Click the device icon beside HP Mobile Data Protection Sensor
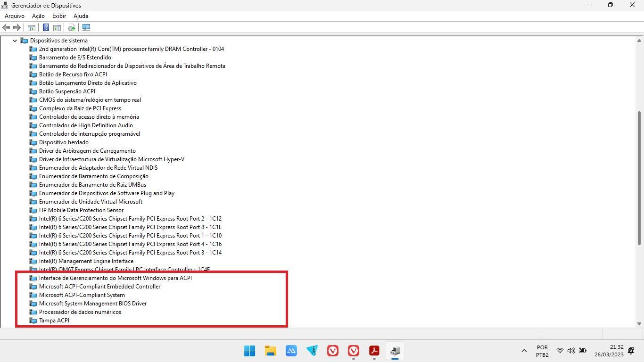Image resolution: width=644 pixels, height=362 pixels. click(33, 210)
